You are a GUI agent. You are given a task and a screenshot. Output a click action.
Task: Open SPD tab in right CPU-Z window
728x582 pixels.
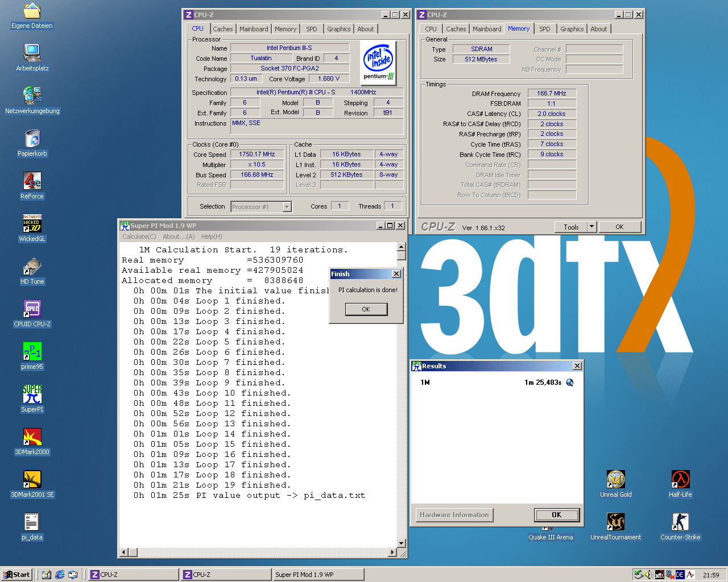coord(545,29)
